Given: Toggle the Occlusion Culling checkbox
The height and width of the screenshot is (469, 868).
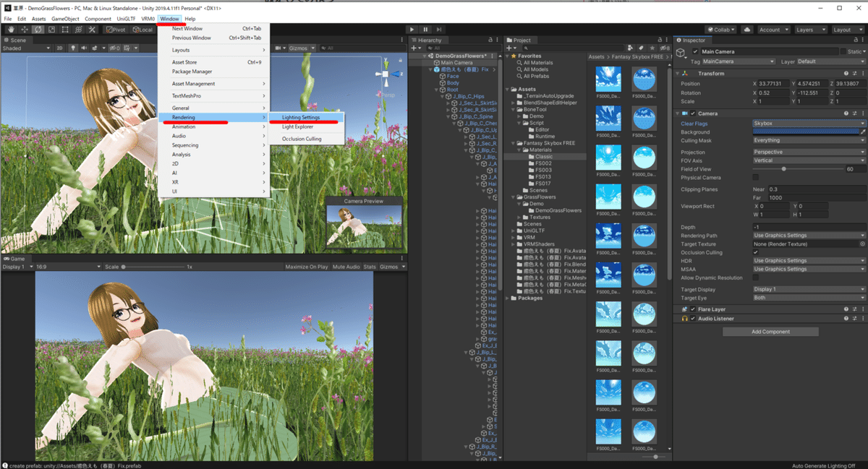Looking at the screenshot, I should (x=756, y=252).
